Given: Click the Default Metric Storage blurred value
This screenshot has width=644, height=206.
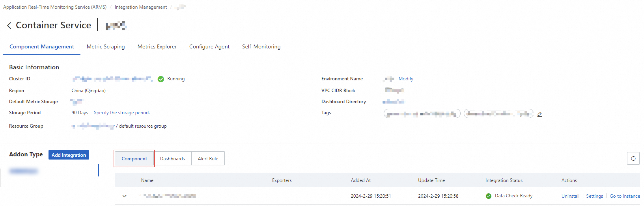Looking at the screenshot, I should coord(77,101).
